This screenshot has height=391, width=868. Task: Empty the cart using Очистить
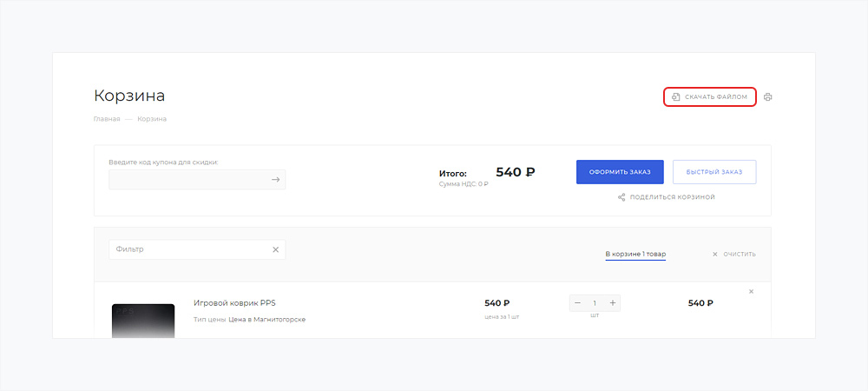[733, 254]
